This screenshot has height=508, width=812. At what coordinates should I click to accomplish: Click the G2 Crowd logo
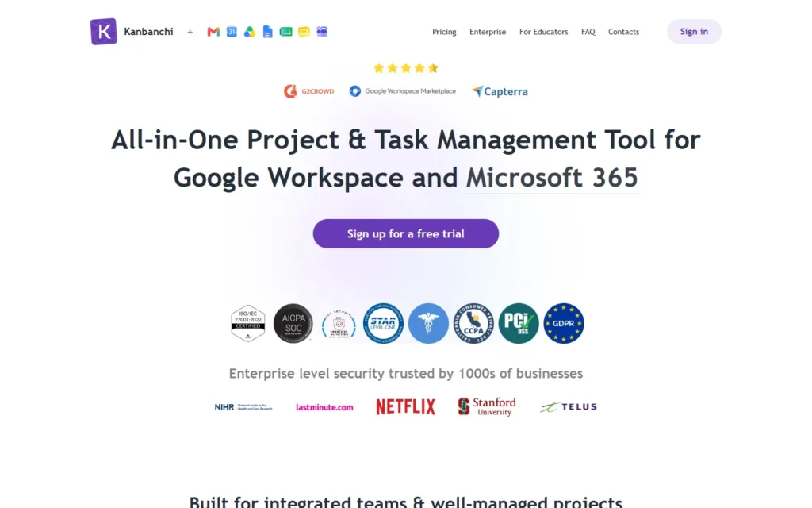(x=309, y=91)
